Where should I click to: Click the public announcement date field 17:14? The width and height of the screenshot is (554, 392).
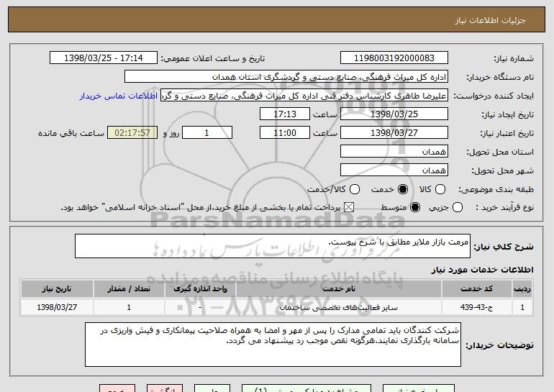104,58
